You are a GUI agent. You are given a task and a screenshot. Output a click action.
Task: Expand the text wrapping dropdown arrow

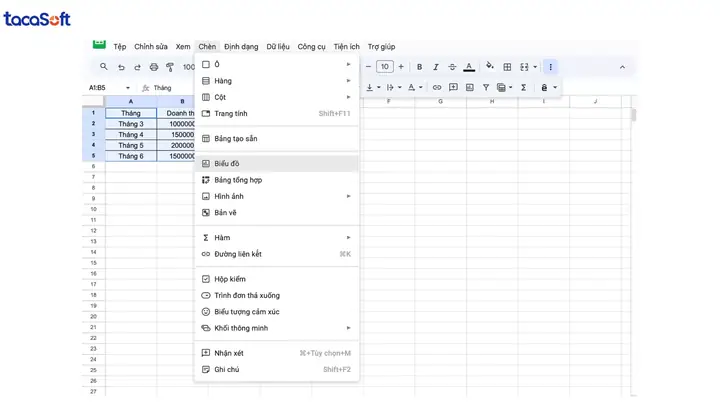[400, 87]
